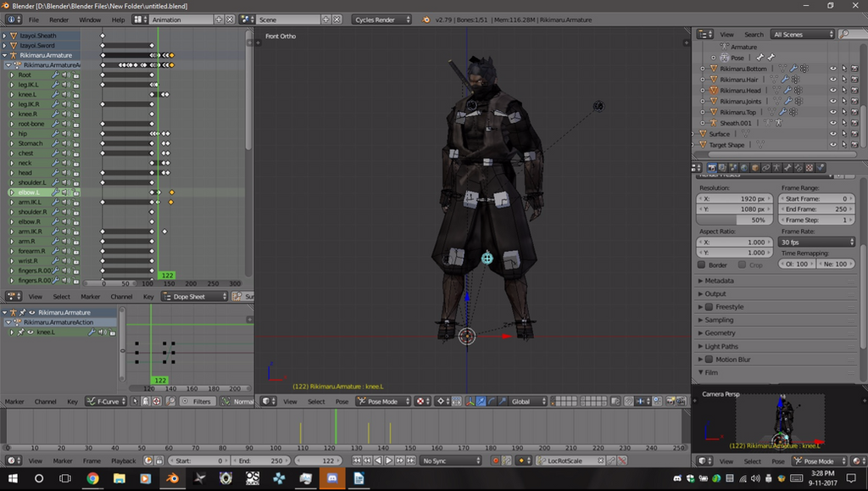This screenshot has height=491, width=868.
Task: Play the animation in reverse
Action: click(378, 460)
